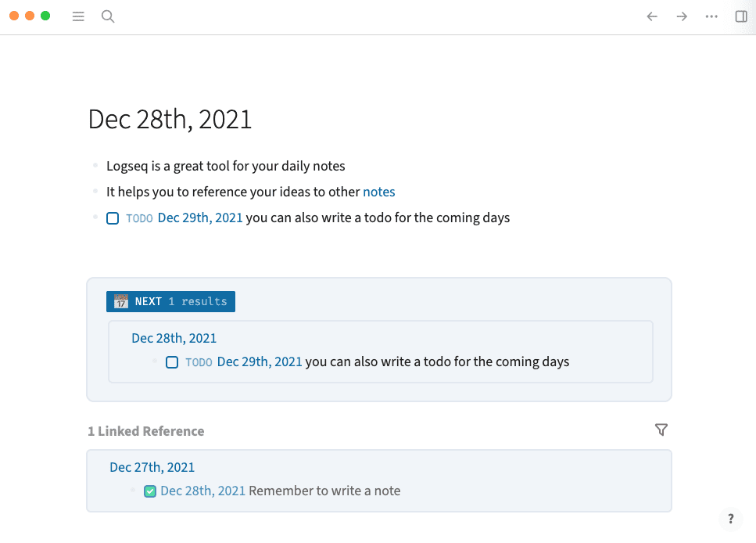Click the TODO marker in the journal block
The width and height of the screenshot is (756, 543).
(x=139, y=218)
